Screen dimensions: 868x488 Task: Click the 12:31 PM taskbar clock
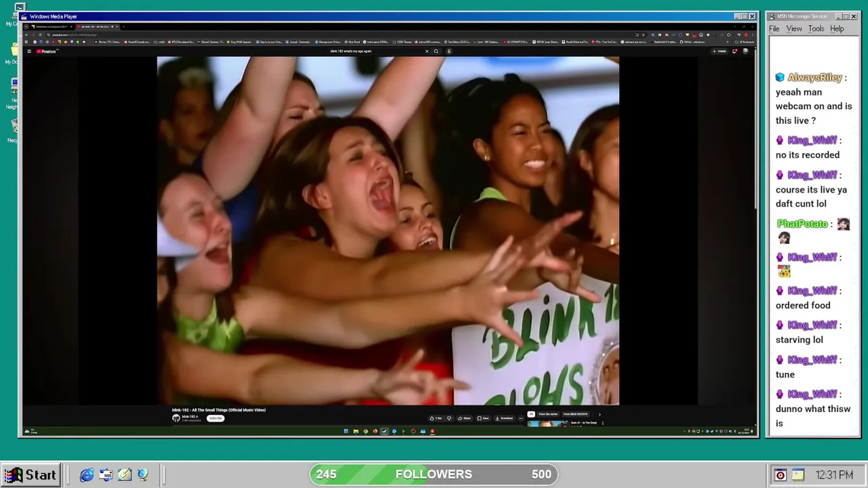point(834,475)
